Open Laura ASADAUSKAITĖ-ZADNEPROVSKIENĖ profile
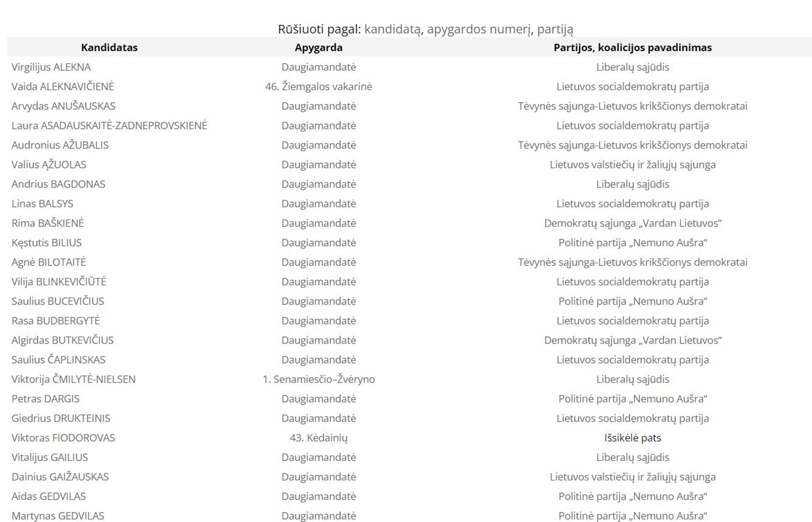 click(x=109, y=126)
